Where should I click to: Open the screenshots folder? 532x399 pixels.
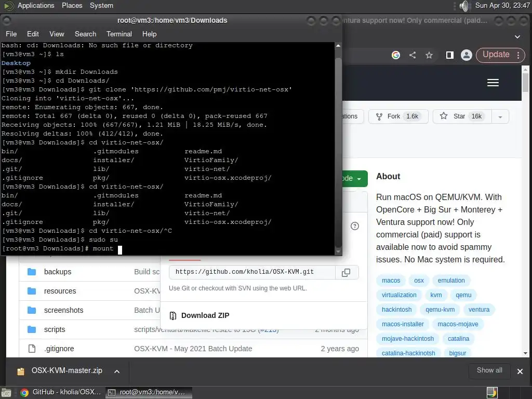click(x=63, y=310)
